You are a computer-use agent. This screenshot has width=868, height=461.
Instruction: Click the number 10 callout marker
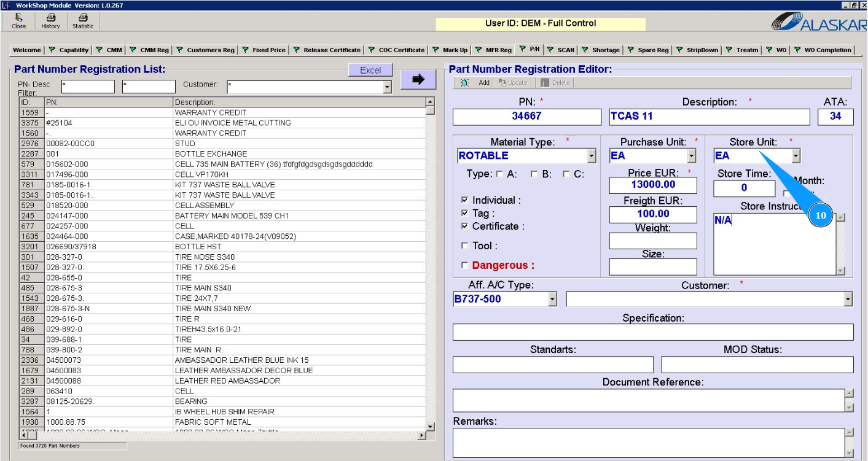click(x=821, y=215)
